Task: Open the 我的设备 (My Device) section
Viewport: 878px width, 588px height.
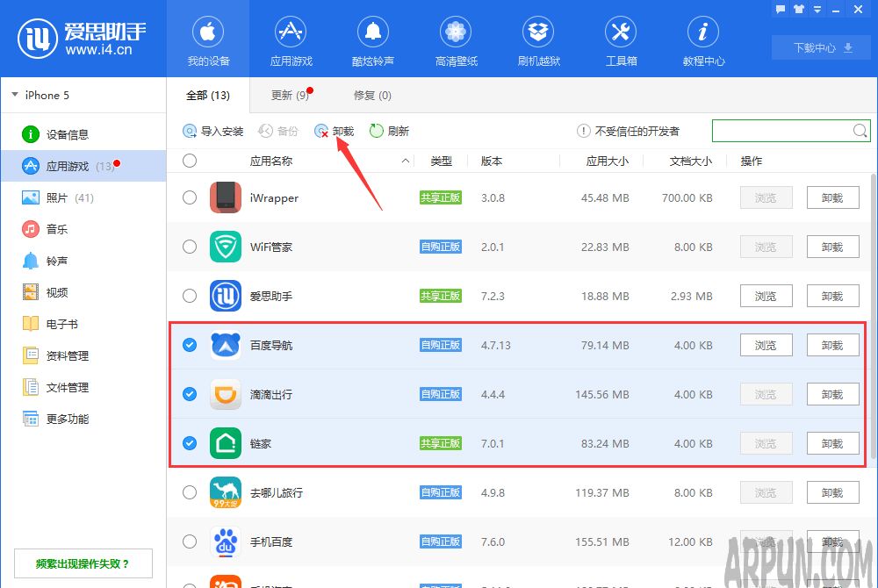Action: 207,39
